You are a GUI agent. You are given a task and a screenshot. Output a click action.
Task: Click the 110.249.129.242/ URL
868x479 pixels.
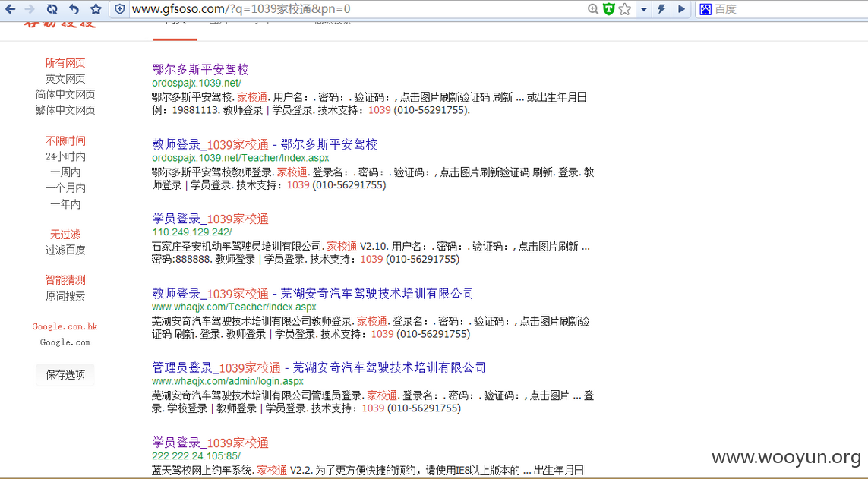point(192,232)
